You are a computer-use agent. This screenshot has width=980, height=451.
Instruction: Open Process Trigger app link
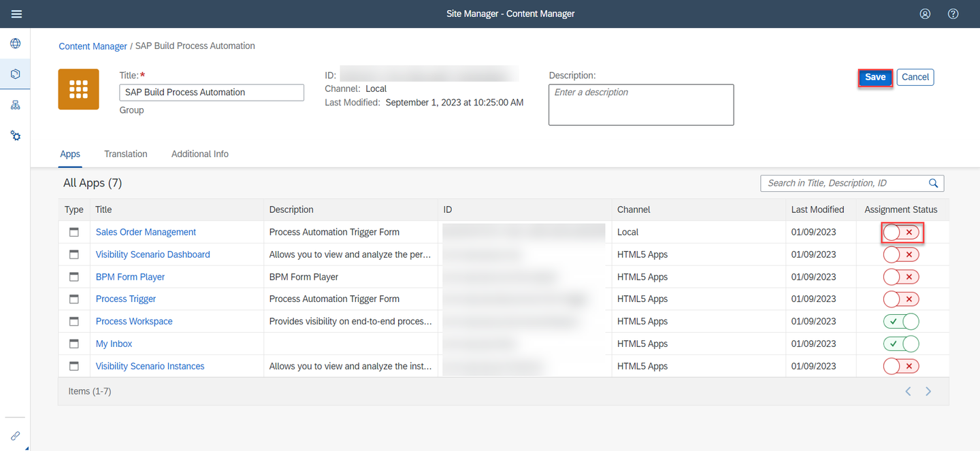click(x=126, y=299)
